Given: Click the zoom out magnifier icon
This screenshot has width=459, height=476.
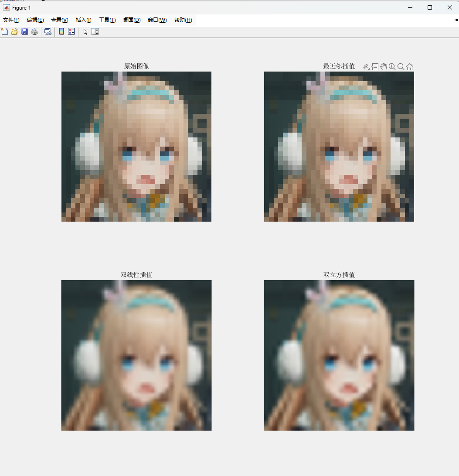Looking at the screenshot, I should tap(401, 67).
